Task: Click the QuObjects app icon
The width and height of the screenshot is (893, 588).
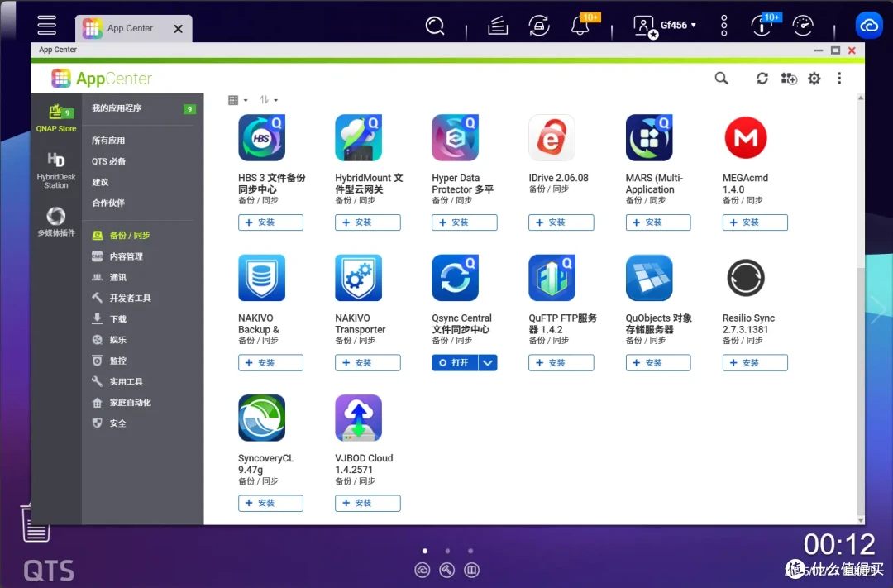Action: tap(649, 278)
